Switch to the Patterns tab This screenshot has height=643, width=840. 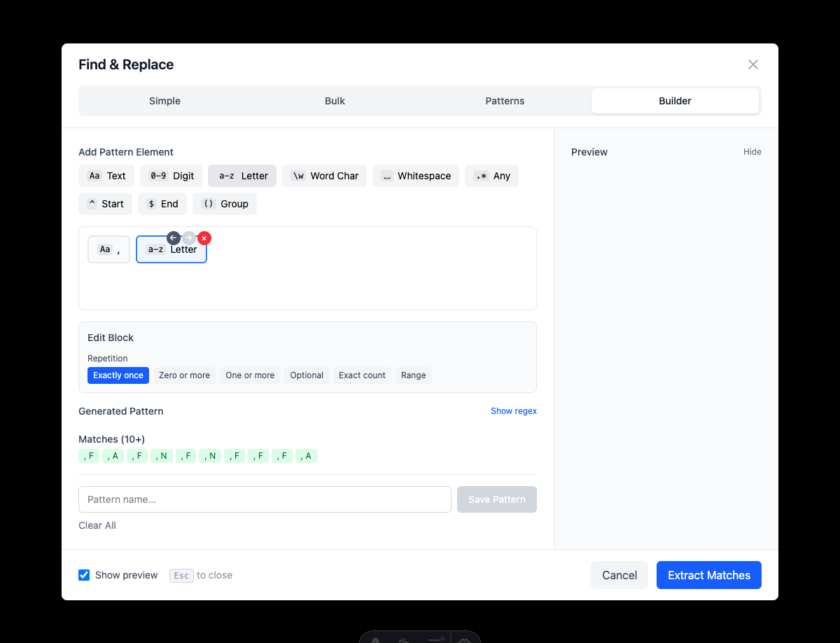505,100
